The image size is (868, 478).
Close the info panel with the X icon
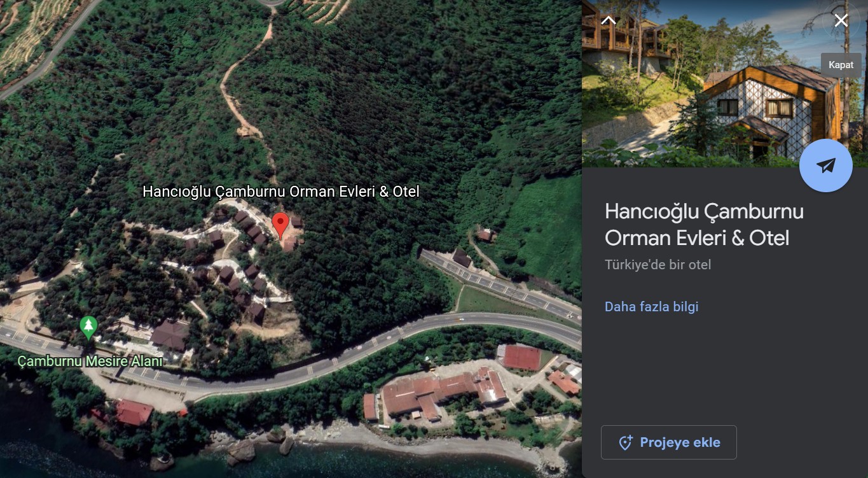(841, 20)
